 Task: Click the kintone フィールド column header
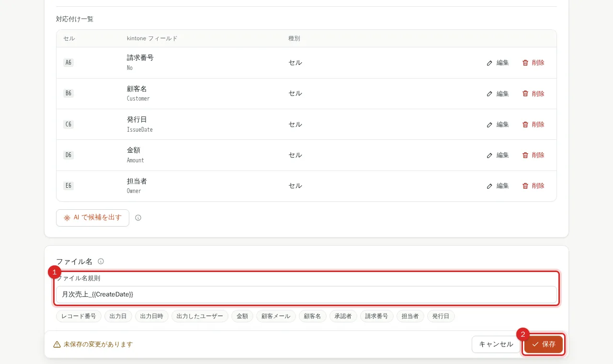[x=152, y=38]
